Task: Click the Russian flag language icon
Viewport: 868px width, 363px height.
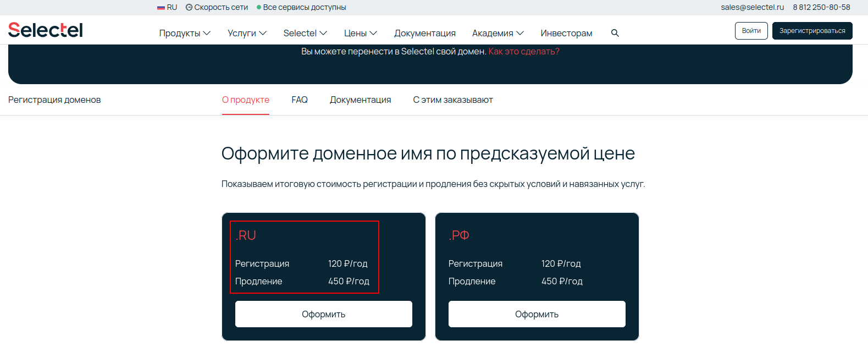Action: (x=161, y=8)
